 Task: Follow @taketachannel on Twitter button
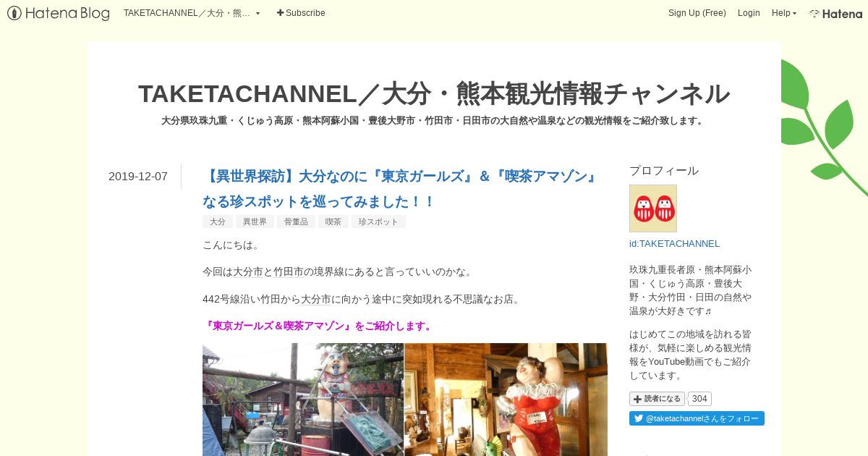pyautogui.click(x=697, y=418)
